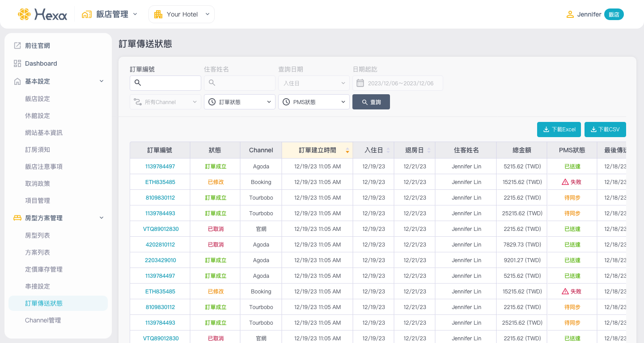
Task: Go to 定價庫存管理 in sidebar
Action: pyautogui.click(x=44, y=269)
